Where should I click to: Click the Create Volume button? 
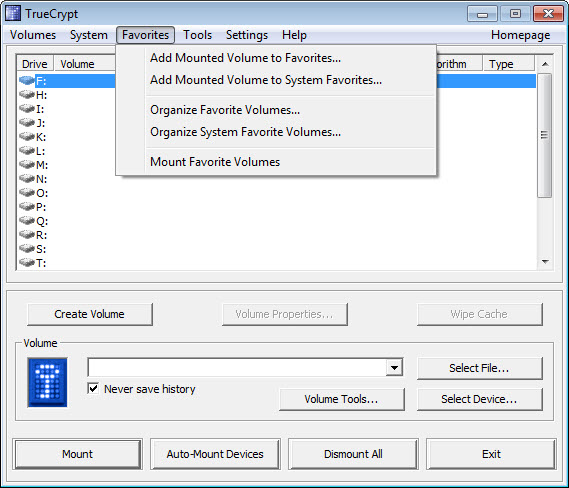(90, 314)
